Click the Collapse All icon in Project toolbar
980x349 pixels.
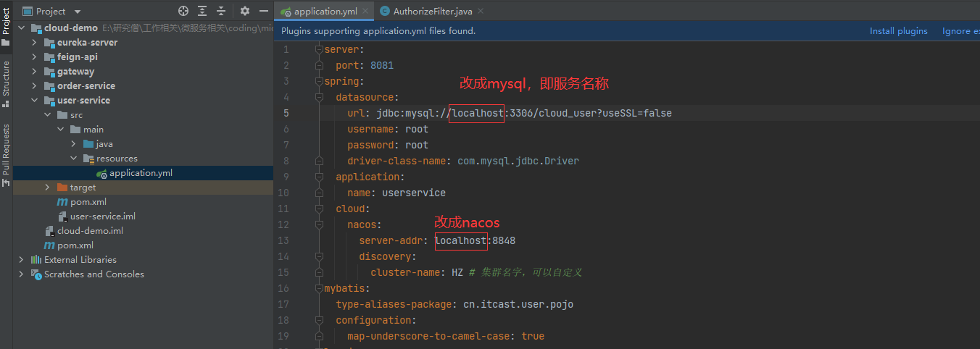coord(221,11)
